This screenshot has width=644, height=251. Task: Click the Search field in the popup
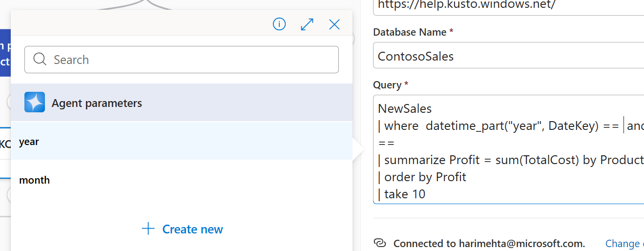[182, 60]
